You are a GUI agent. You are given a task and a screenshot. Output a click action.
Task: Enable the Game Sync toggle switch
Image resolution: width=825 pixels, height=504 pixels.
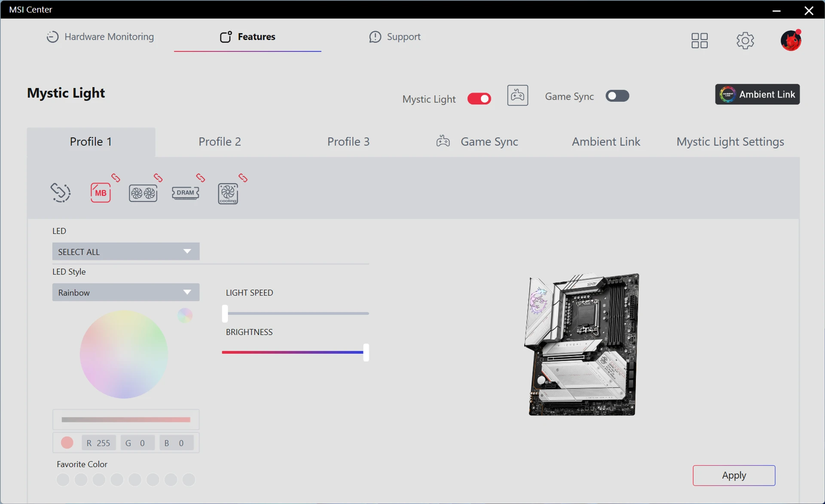[617, 96]
